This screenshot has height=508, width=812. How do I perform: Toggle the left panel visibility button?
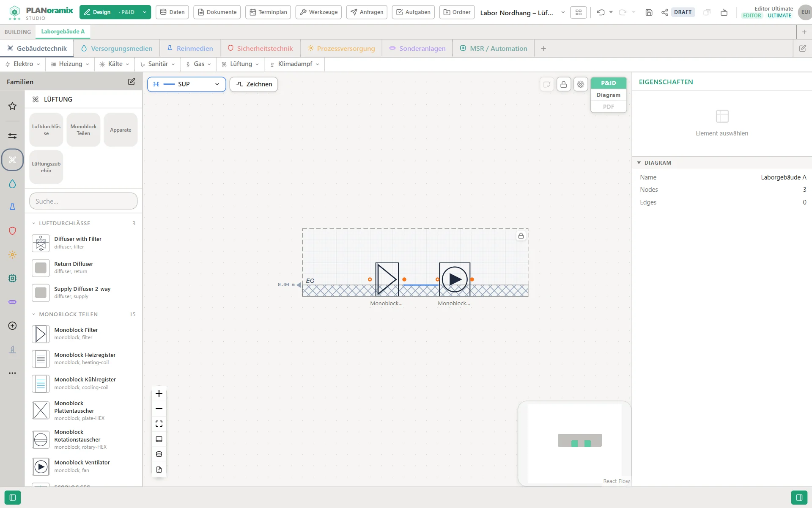click(13, 497)
